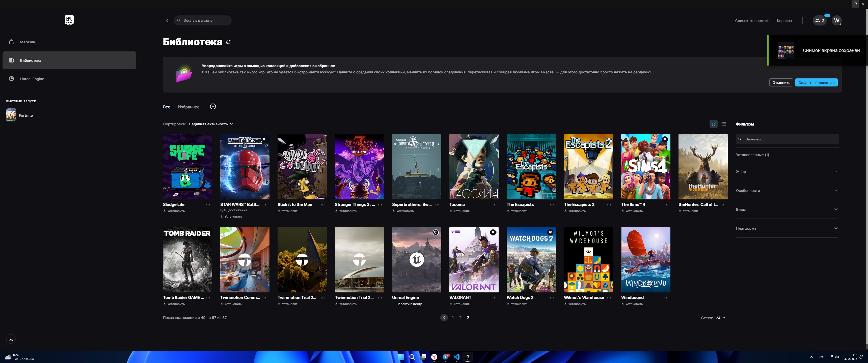Open more options for VALORANT
Screen dimensions: 868x363
pyautogui.click(x=494, y=298)
